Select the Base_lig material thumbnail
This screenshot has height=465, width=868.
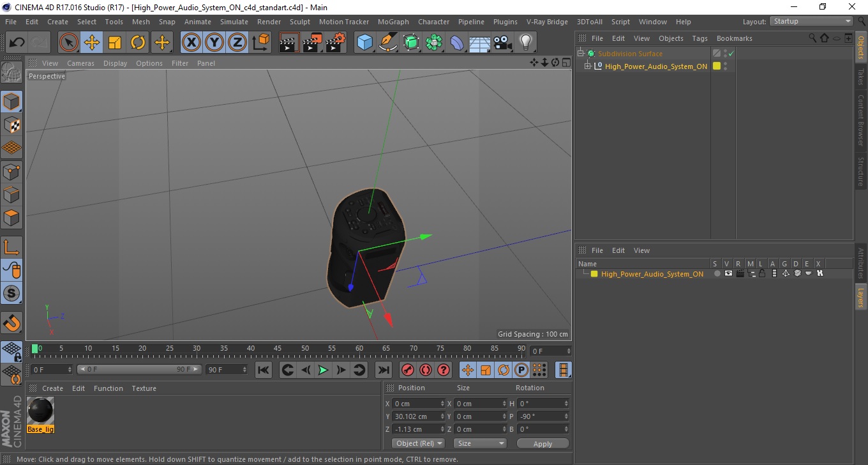coord(41,411)
